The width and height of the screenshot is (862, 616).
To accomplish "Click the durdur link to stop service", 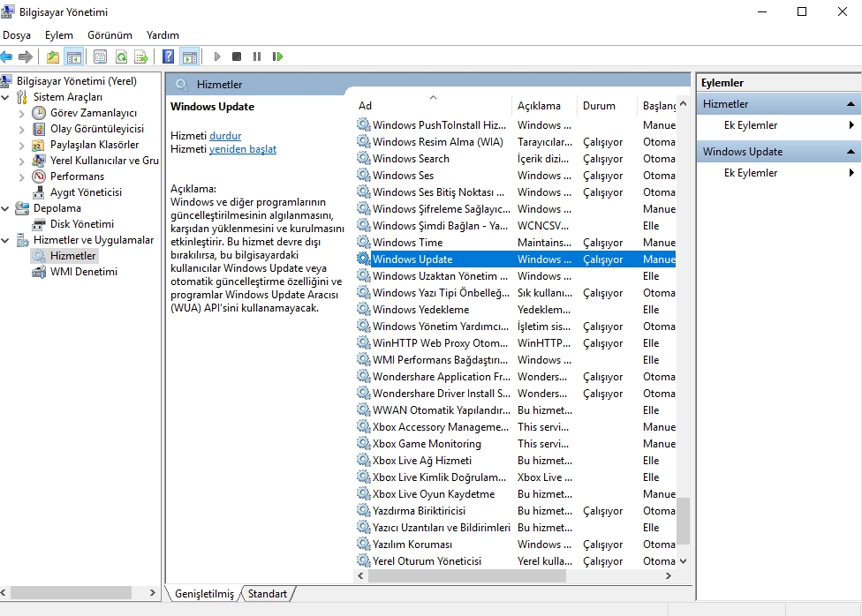I will [225, 136].
